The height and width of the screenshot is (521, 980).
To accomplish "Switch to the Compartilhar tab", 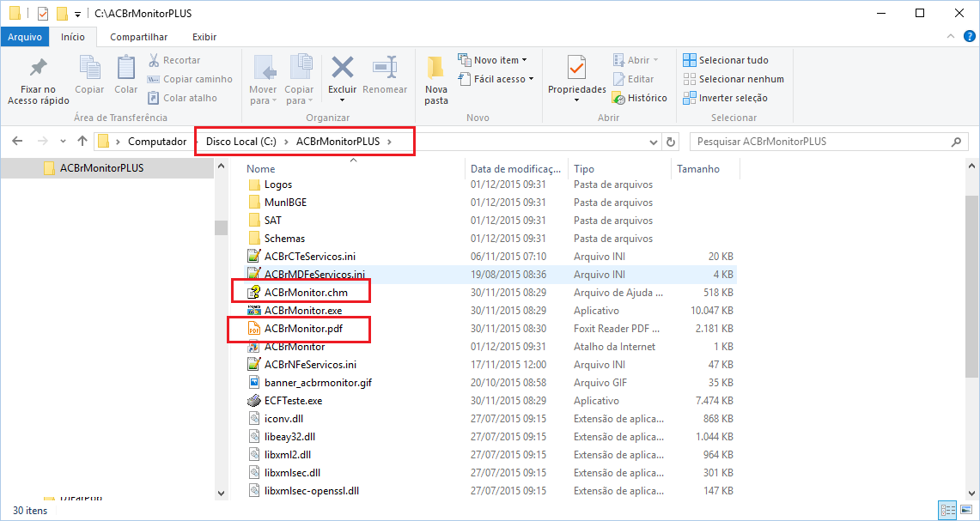I will point(139,37).
